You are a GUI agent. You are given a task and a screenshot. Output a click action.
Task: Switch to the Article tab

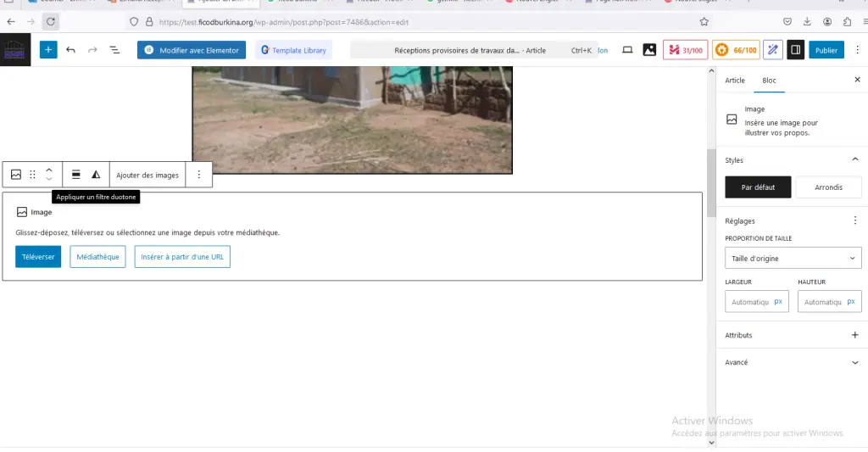click(735, 80)
